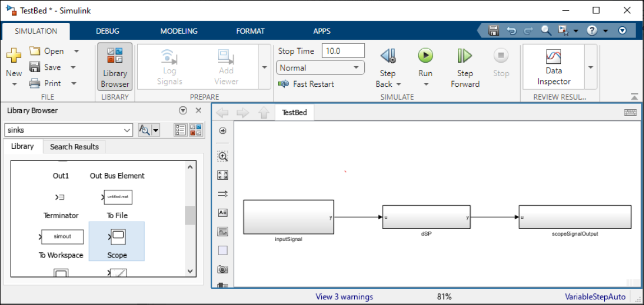Expand the Review Results gallery arrow

pyautogui.click(x=590, y=67)
